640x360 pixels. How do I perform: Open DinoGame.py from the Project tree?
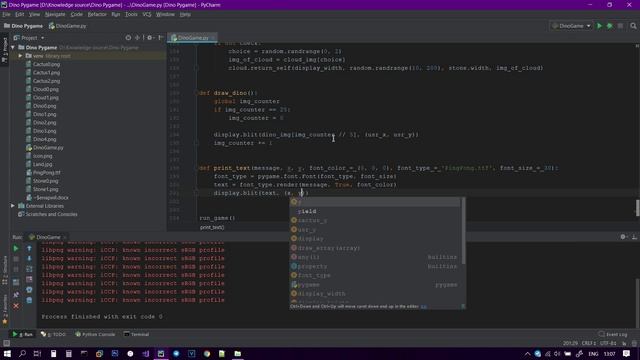(x=48, y=147)
